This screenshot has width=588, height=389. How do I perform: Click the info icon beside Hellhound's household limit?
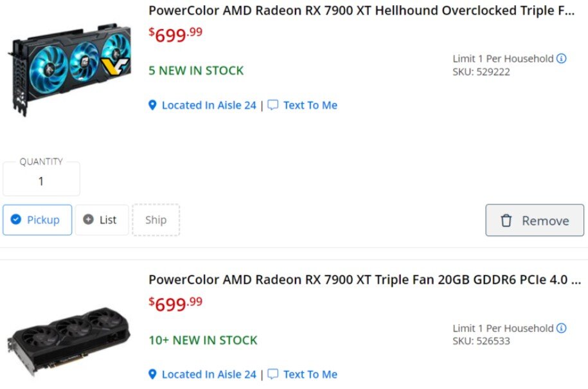point(561,59)
